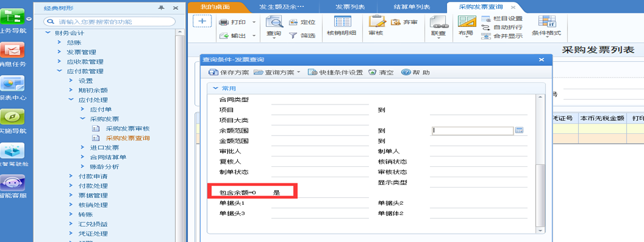The image size is (644, 242).
Task: Click the 弃审 icon
Action: tap(396, 22)
